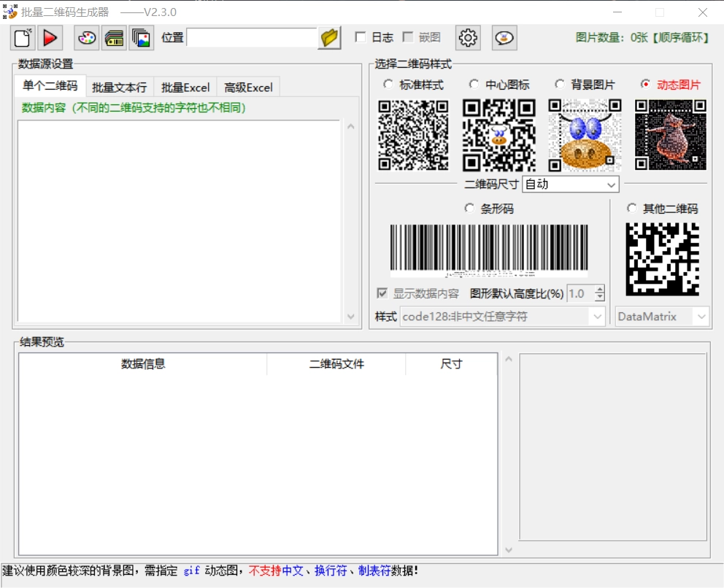Start generation with the red play icon
The height and width of the screenshot is (588, 724).
pos(50,38)
